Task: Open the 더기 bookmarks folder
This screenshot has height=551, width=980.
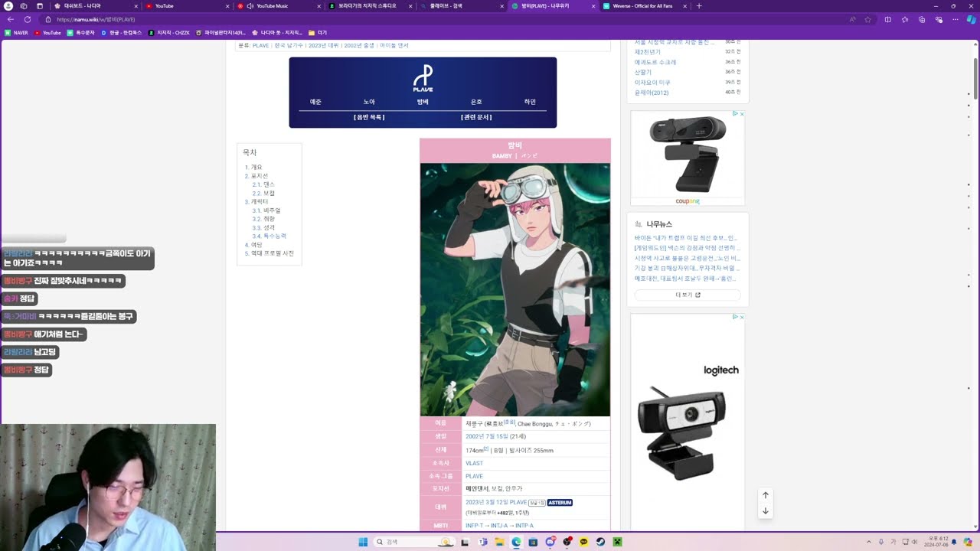Action: [318, 33]
